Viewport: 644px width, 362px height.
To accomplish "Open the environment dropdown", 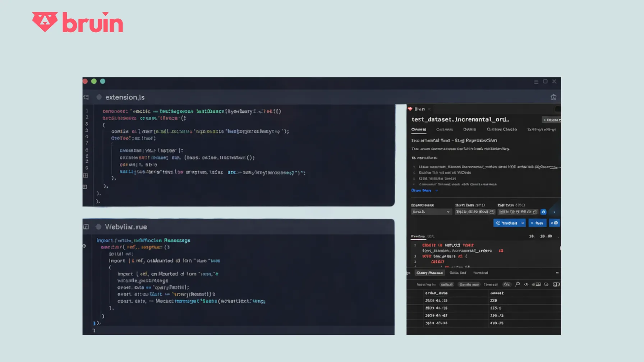I will point(431,212).
